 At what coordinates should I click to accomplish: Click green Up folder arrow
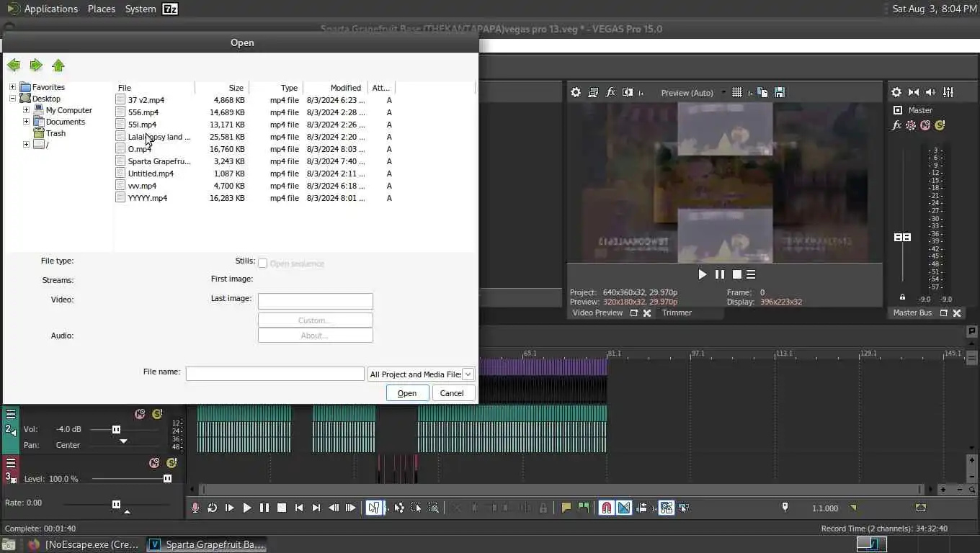point(58,66)
